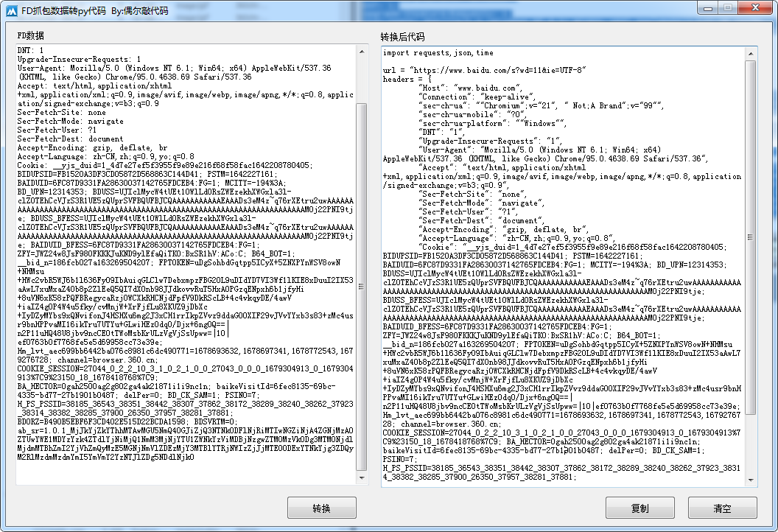Click the FD数据 panel label
Image resolution: width=778 pixels, height=532 pixels.
tap(31, 35)
